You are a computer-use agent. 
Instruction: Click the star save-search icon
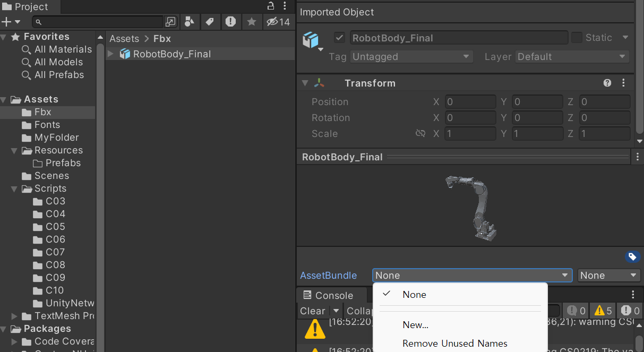[x=252, y=22]
